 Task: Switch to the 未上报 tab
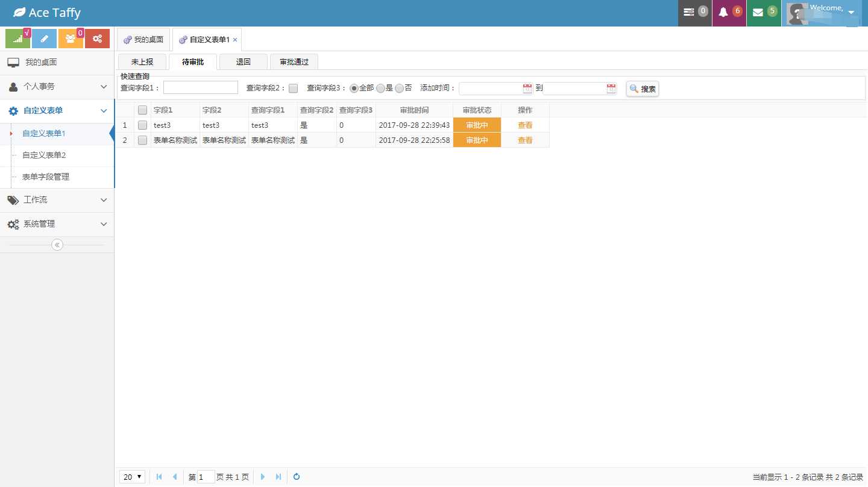(x=142, y=61)
